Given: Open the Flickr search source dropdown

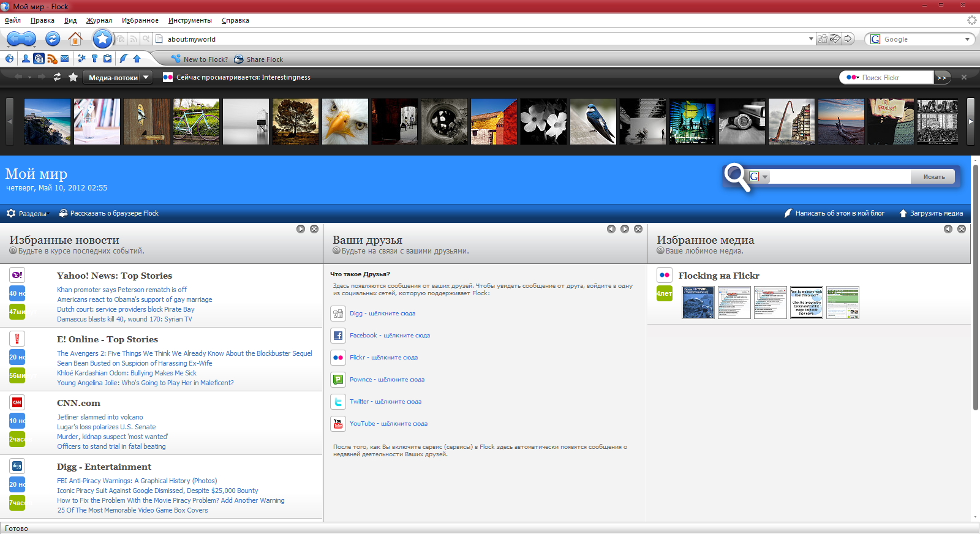Looking at the screenshot, I should coord(853,78).
